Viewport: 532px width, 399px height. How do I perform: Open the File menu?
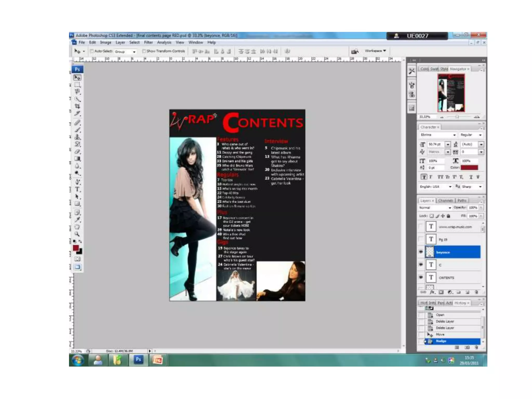tap(82, 42)
